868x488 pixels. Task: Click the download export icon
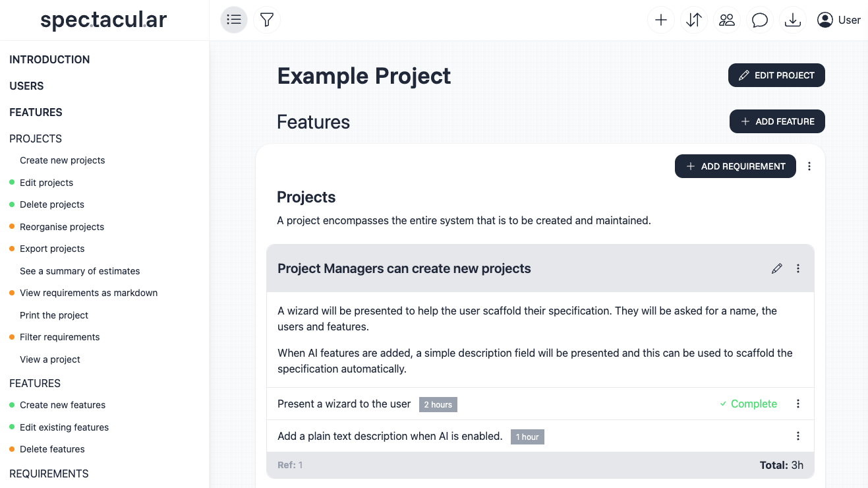click(793, 20)
